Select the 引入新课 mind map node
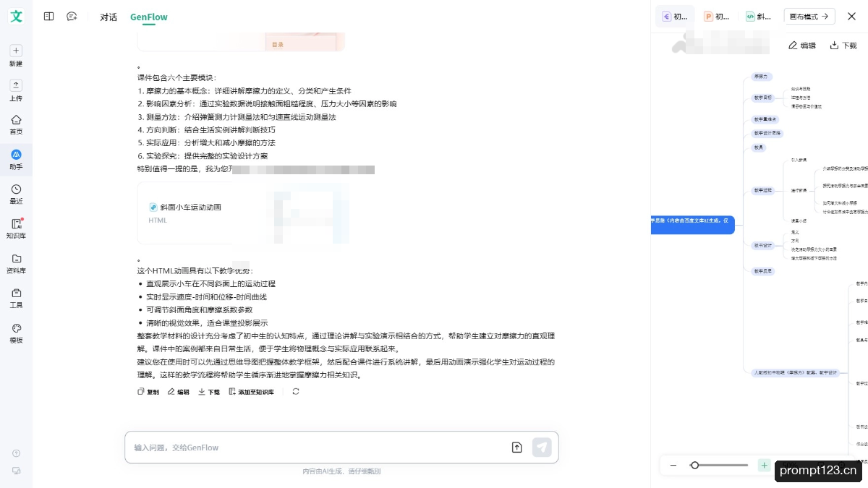Viewport: 868px width, 488px height. [x=799, y=159]
